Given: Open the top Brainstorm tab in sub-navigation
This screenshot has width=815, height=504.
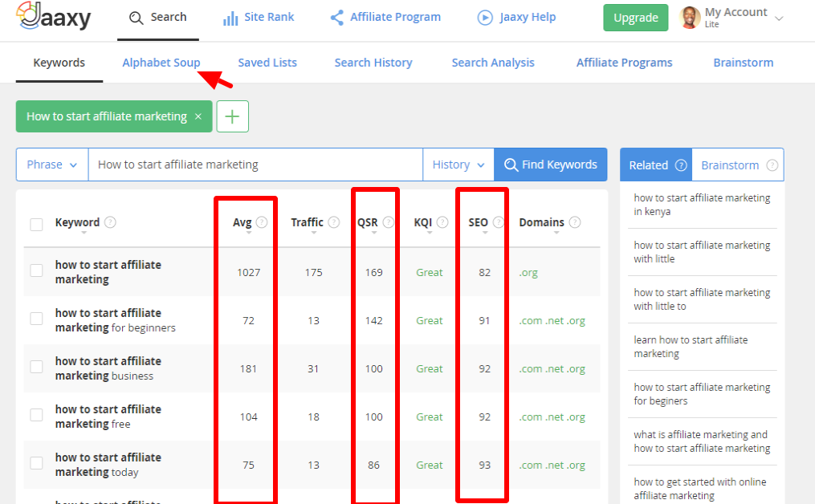Looking at the screenshot, I should coord(744,63).
